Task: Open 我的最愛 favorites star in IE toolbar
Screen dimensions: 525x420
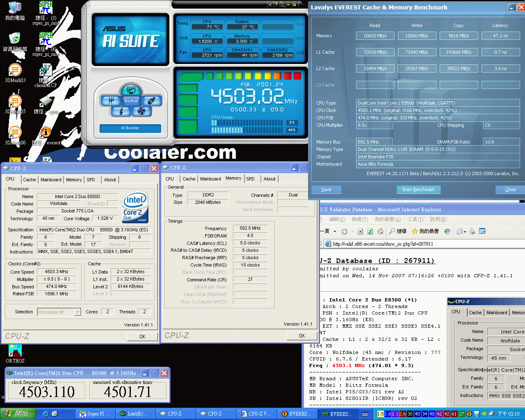Action: pos(425,231)
